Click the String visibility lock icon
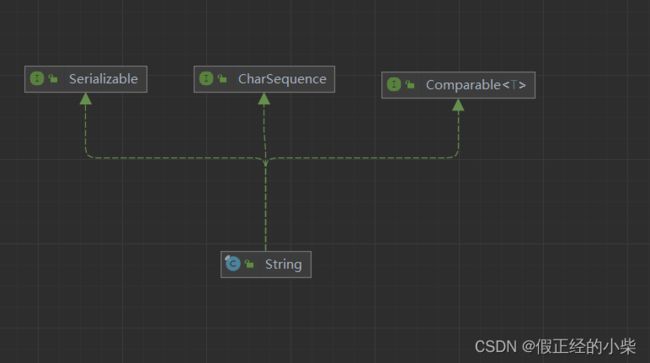Screen dimensions: 650x363 pyautogui.click(x=249, y=264)
